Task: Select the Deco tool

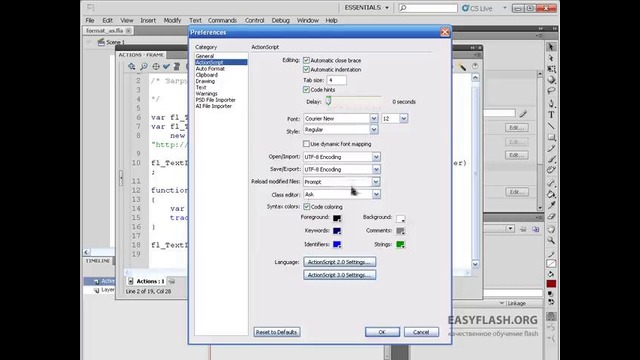Action: (551, 170)
